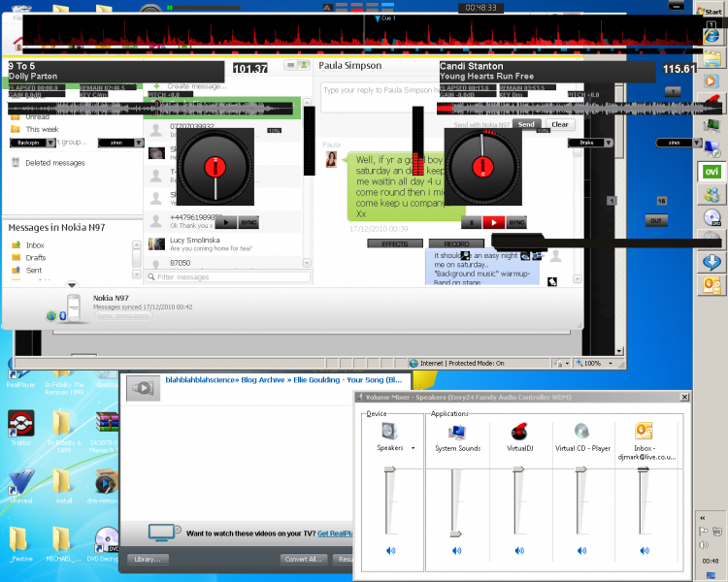Click the Nokia N97 phone icon
The width and height of the screenshot is (728, 582).
click(74, 307)
